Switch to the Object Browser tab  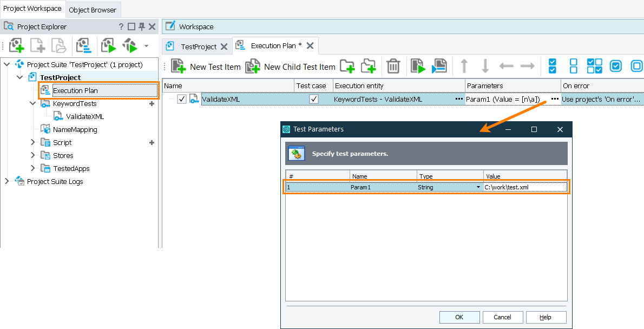pyautogui.click(x=93, y=10)
